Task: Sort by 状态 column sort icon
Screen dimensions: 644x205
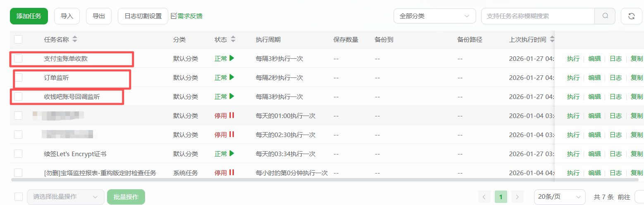Action: (x=233, y=40)
